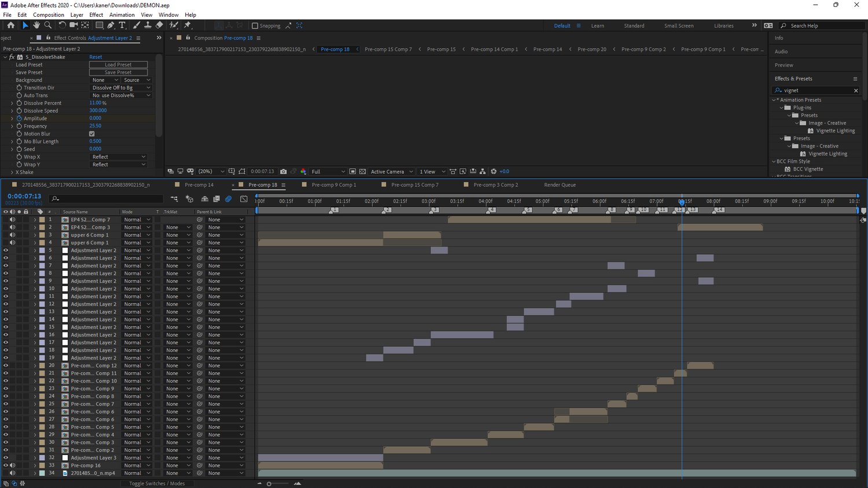Hide layer 5 Adjustment Layer 2

(6, 251)
